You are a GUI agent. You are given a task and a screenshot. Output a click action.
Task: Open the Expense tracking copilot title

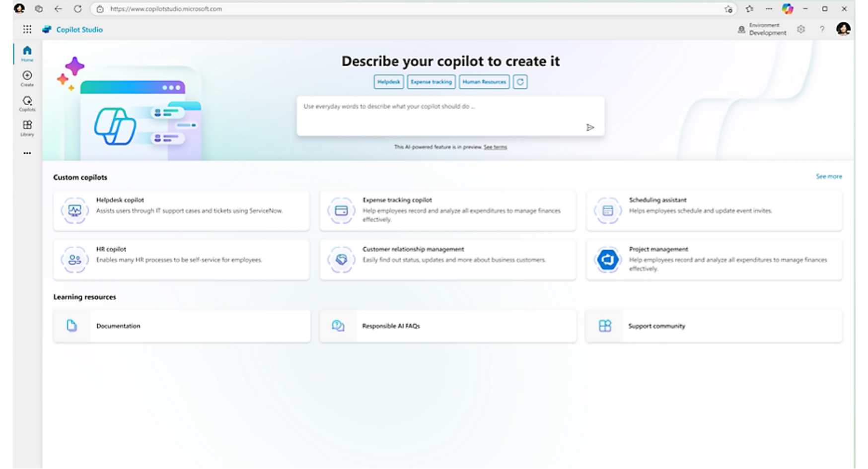pos(397,200)
